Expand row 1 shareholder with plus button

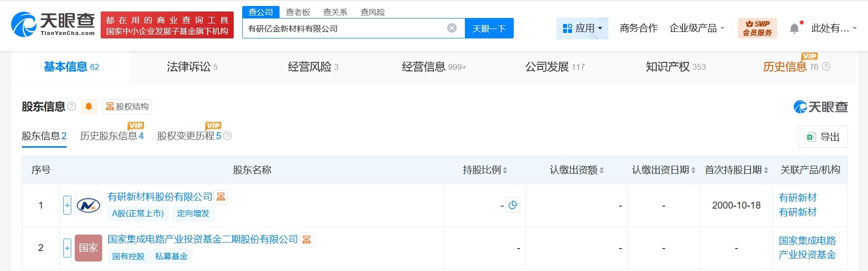[x=67, y=205]
